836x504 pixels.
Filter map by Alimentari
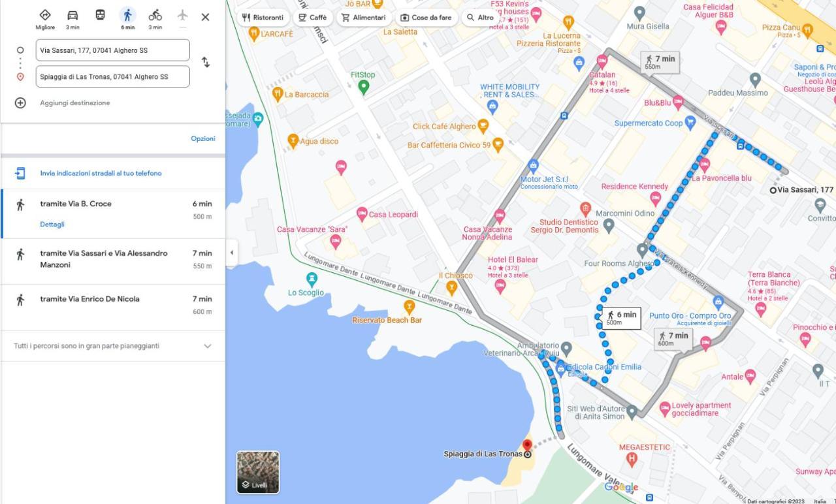[363, 18]
